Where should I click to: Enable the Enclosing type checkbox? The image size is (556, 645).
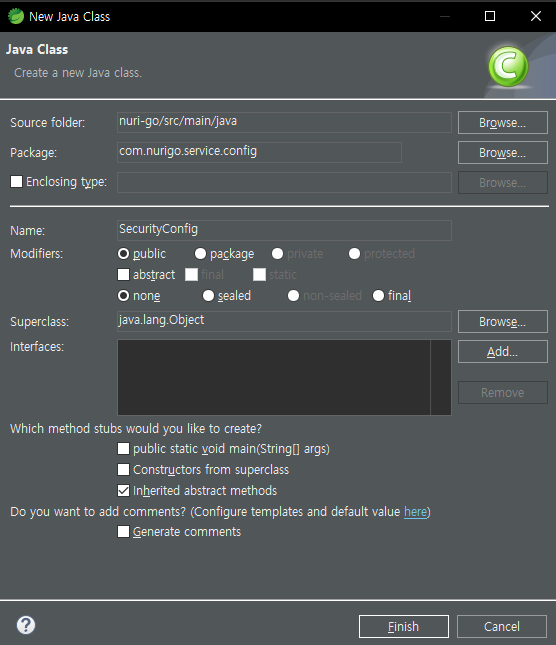[x=16, y=181]
